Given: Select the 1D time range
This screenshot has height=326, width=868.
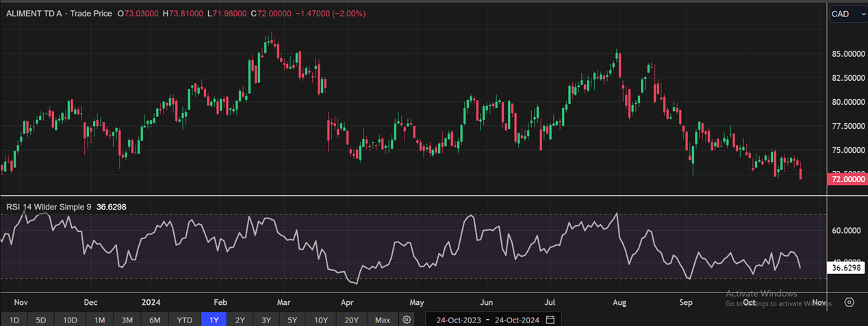Looking at the screenshot, I should click(14, 320).
